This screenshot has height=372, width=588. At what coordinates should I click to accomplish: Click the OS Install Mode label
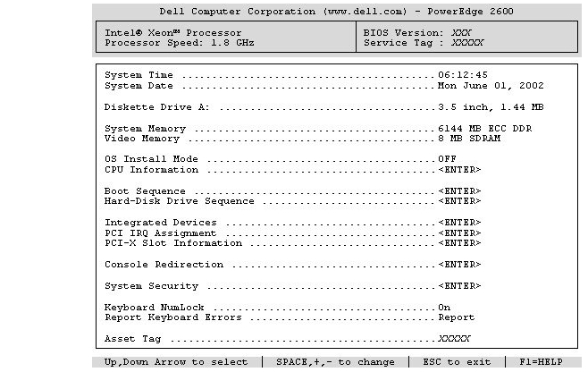click(x=151, y=159)
